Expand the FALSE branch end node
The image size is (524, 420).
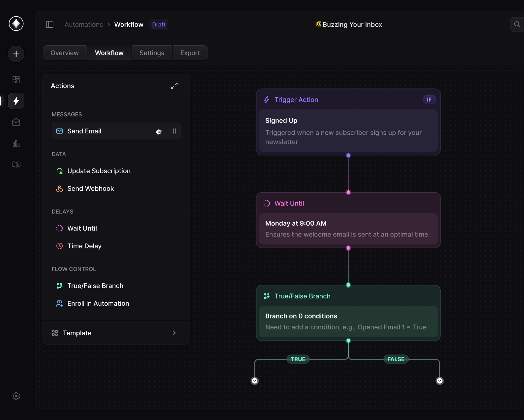coord(440,381)
